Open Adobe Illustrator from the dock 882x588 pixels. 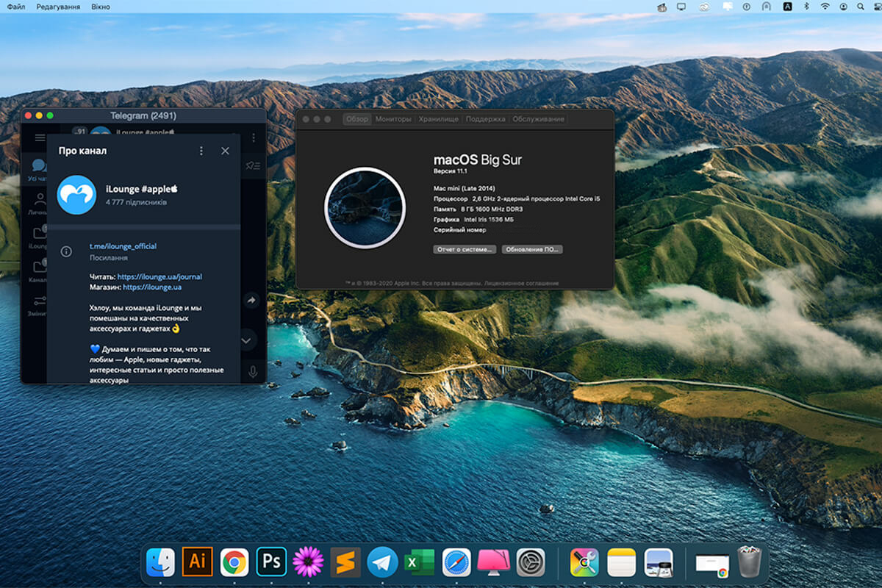coord(197,562)
